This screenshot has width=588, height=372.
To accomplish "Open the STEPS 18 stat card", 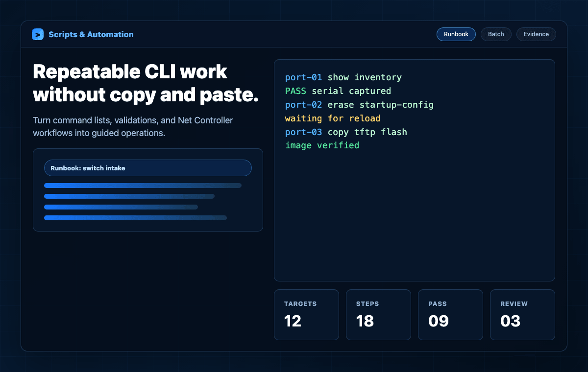I will 378,315.
